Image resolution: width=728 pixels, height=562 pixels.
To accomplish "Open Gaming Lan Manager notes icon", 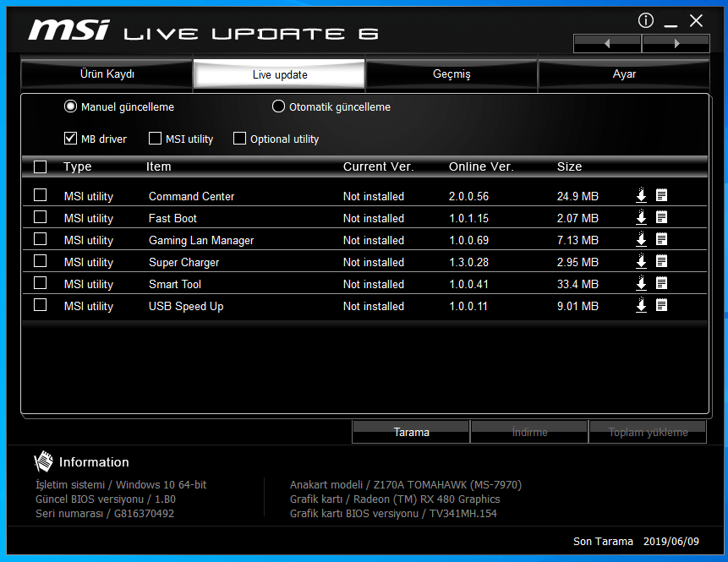I will pos(661,239).
